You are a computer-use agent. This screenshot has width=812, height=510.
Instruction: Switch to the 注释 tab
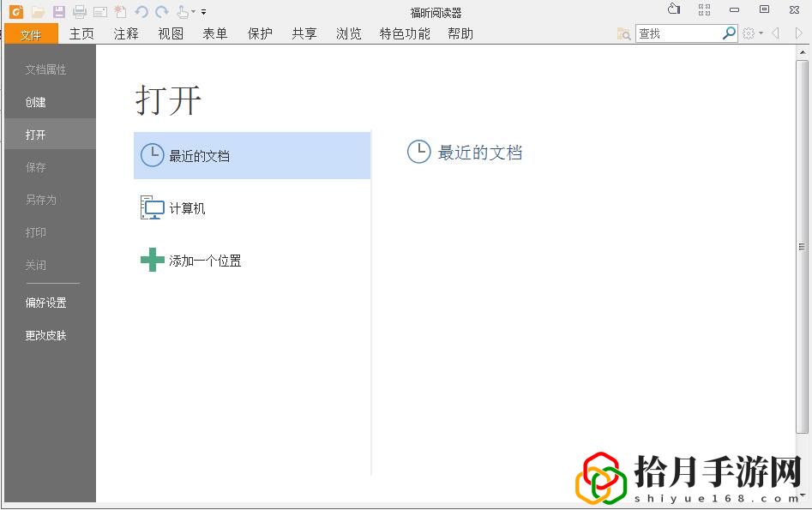tap(126, 33)
